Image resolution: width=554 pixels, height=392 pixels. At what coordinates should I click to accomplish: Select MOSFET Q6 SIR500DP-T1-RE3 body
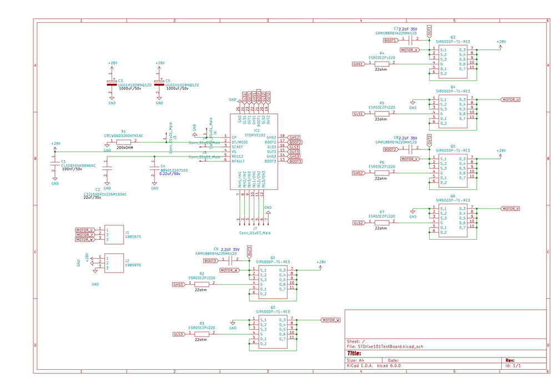453,220
